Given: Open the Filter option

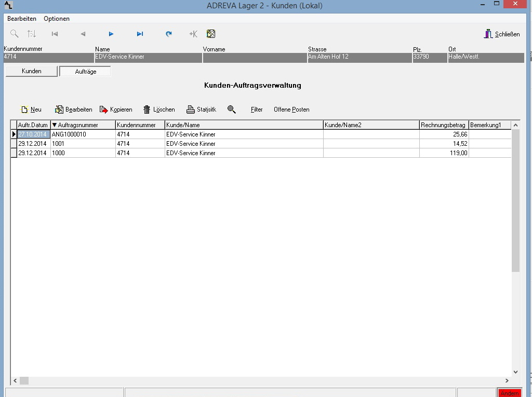Looking at the screenshot, I should click(257, 109).
